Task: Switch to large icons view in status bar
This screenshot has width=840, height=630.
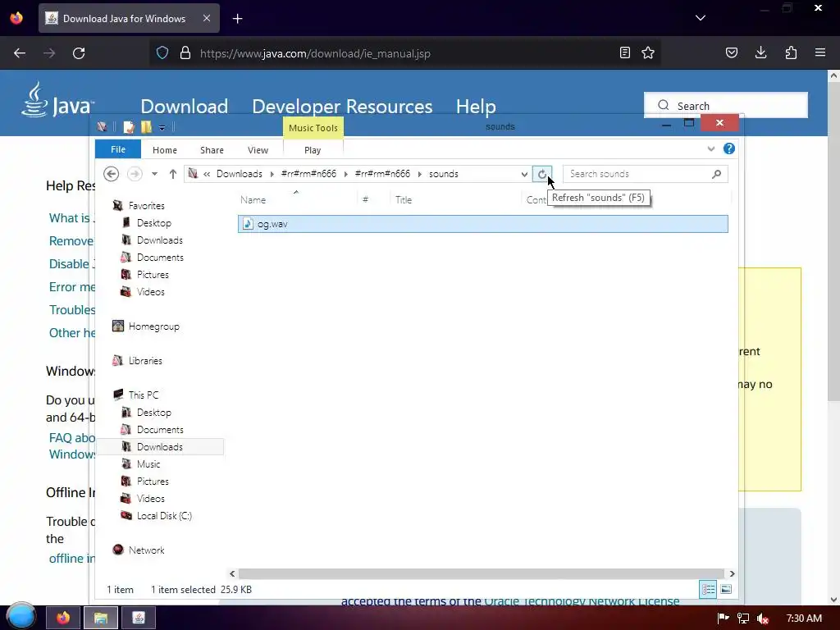Action: coord(726,589)
